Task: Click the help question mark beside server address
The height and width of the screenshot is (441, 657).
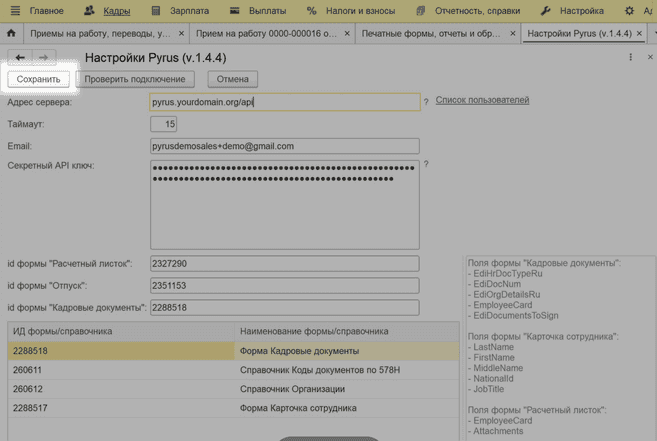Action: [x=426, y=102]
